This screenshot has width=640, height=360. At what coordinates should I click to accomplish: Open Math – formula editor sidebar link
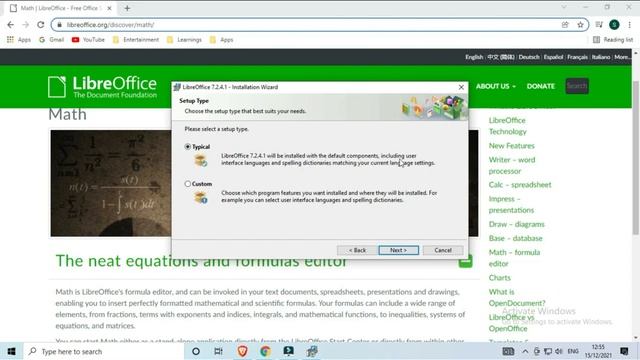click(x=514, y=258)
